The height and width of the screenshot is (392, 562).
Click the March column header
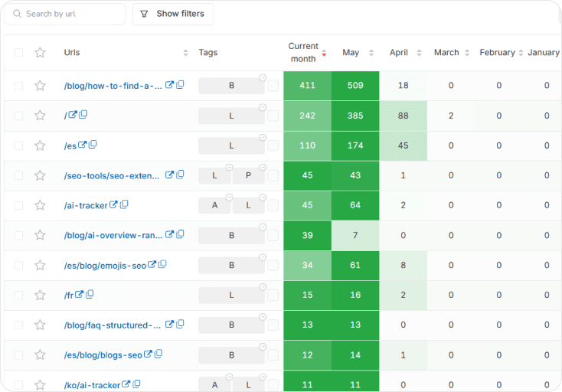click(x=446, y=53)
